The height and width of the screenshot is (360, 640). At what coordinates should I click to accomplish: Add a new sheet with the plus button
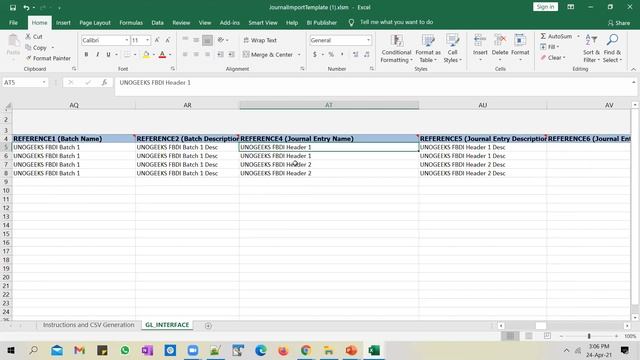(208, 325)
